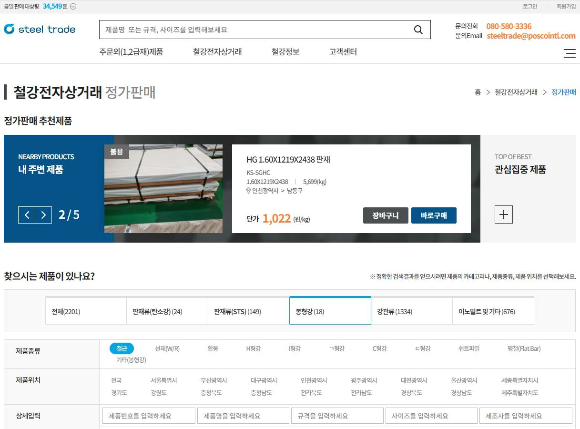
Task: Click the 장바구니 cart button
Action: (x=385, y=216)
